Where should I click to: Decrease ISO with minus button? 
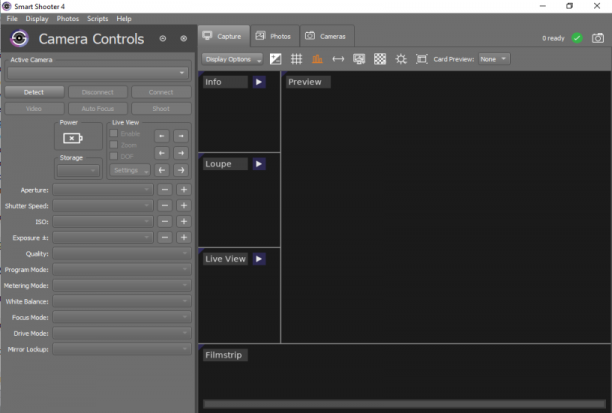tap(165, 222)
